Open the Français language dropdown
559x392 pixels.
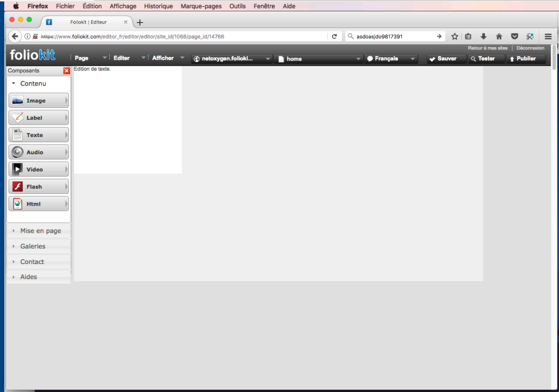(x=391, y=59)
